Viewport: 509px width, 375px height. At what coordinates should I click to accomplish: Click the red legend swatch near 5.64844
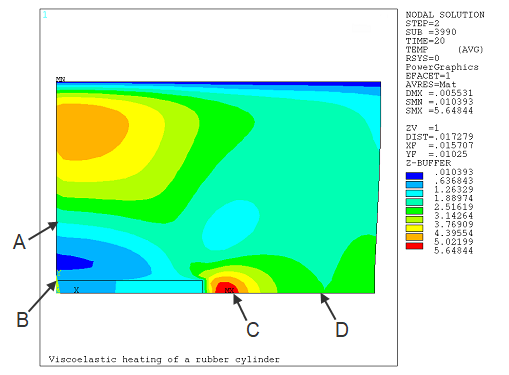(414, 246)
